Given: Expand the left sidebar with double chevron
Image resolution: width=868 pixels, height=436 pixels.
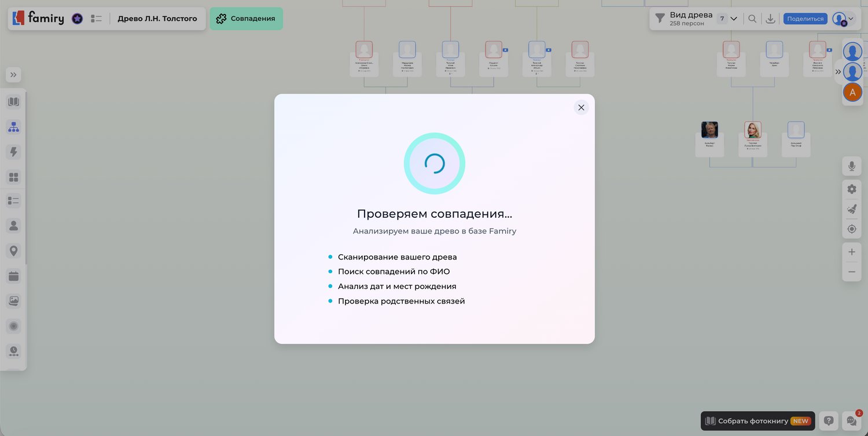Looking at the screenshot, I should click(13, 75).
